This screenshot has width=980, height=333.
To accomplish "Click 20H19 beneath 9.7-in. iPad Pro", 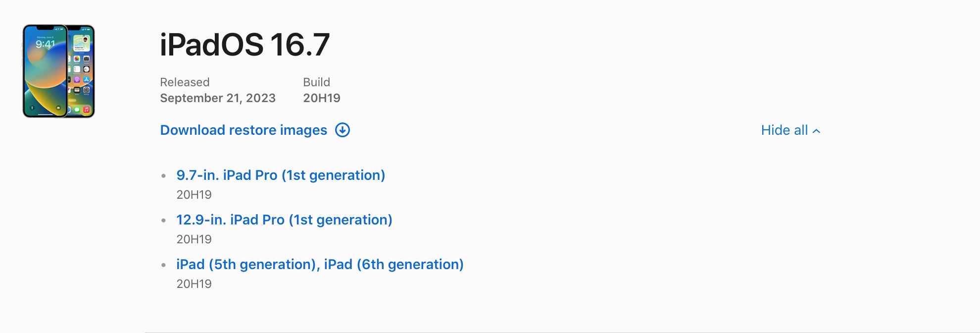I will tap(194, 195).
